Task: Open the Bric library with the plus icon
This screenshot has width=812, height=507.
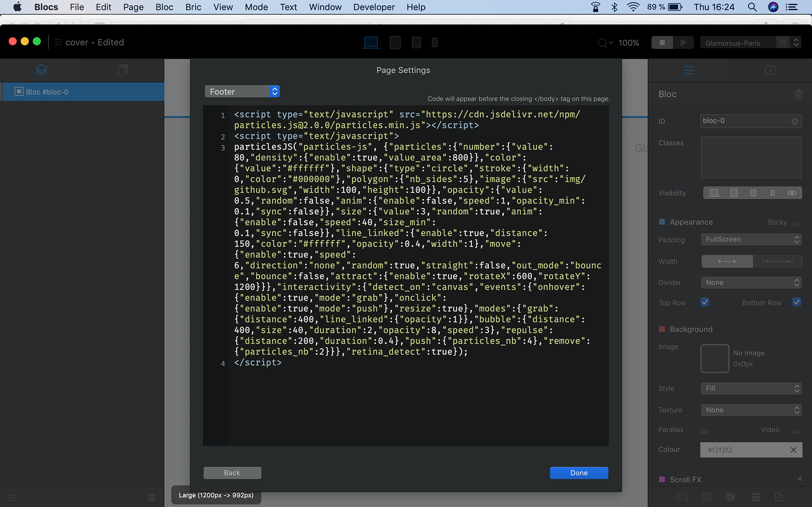Action: 770,69
